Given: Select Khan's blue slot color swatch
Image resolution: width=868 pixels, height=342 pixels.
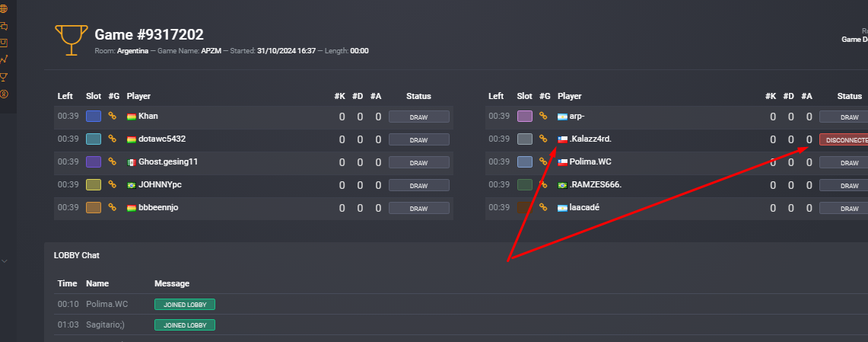Looking at the screenshot, I should [x=94, y=116].
